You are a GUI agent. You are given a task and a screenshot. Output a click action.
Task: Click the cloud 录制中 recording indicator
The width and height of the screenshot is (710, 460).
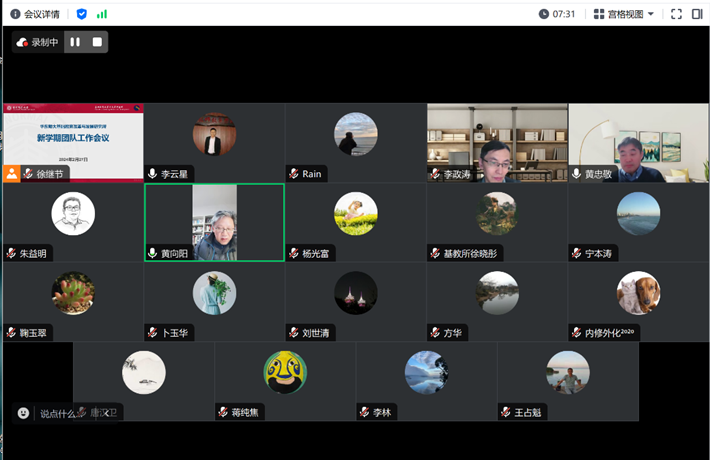tap(38, 42)
